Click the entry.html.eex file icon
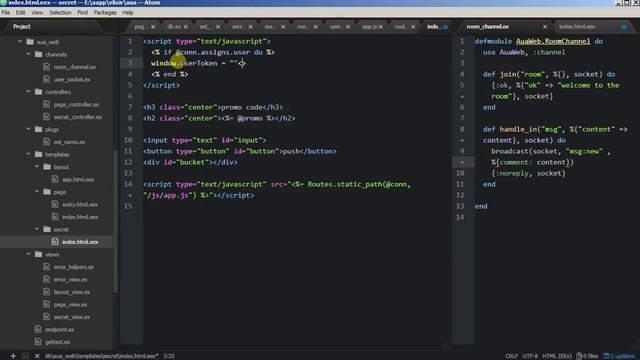640x360 pixels. click(x=55, y=204)
